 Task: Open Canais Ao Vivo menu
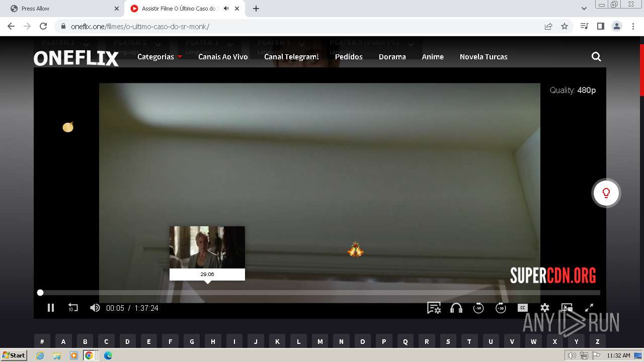(223, 57)
